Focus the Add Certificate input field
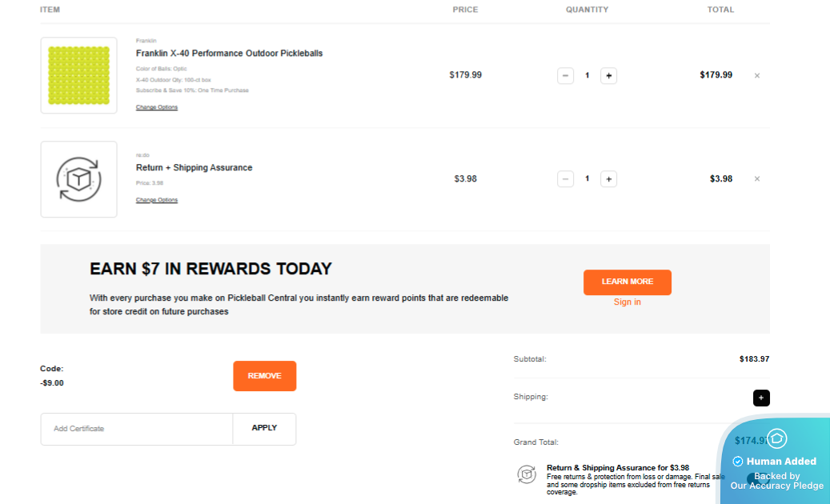830x504 pixels. click(x=137, y=429)
